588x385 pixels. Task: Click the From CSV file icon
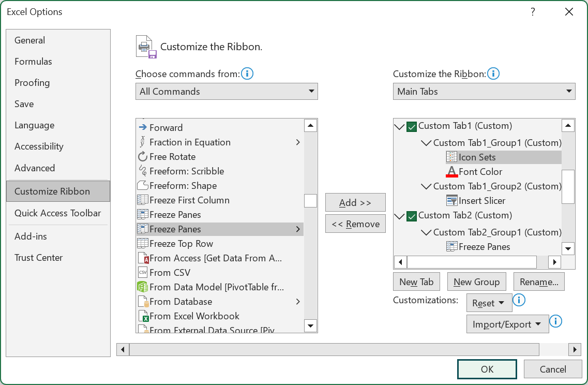point(143,272)
